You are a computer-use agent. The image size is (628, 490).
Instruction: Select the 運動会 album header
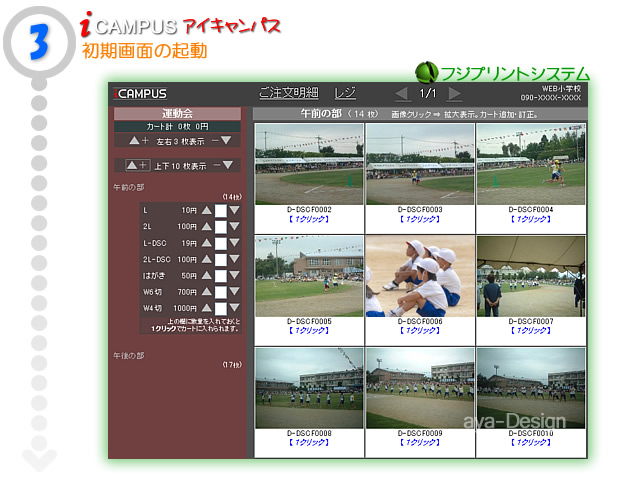pyautogui.click(x=177, y=113)
